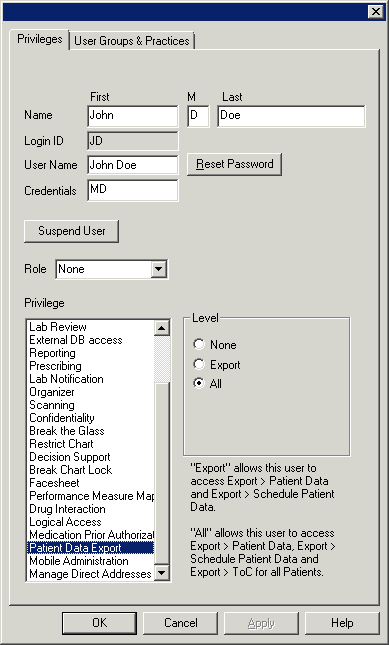The width and height of the screenshot is (389, 645).
Task: Select Reporting privilege
Action: (90, 353)
